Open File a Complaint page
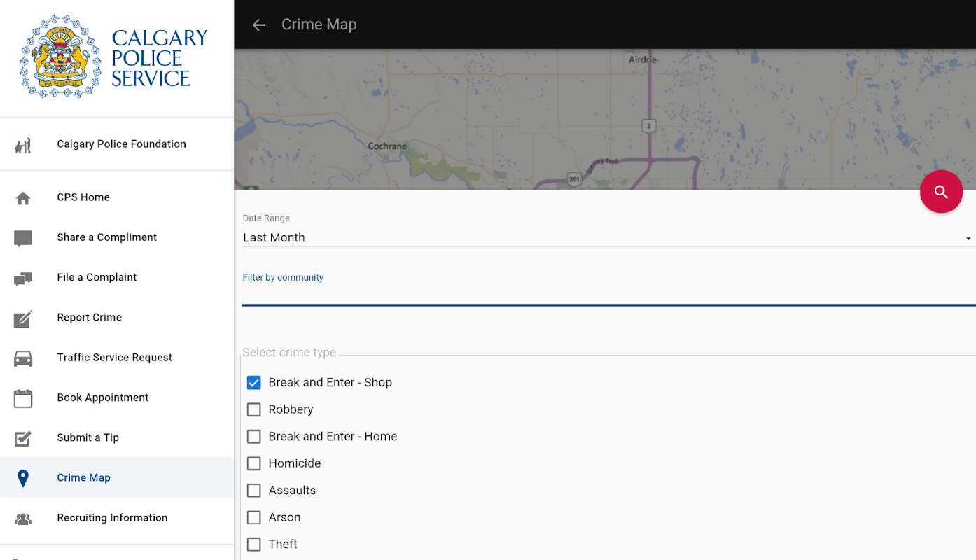The height and width of the screenshot is (560, 976). [x=97, y=278]
